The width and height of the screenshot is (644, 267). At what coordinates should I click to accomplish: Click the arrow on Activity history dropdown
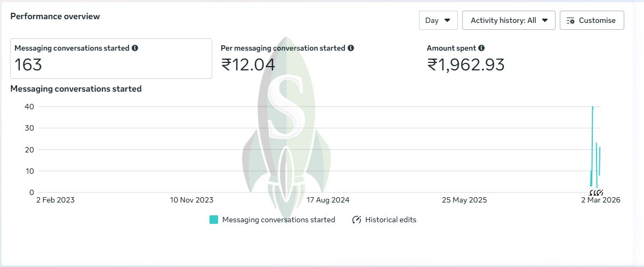[545, 20]
